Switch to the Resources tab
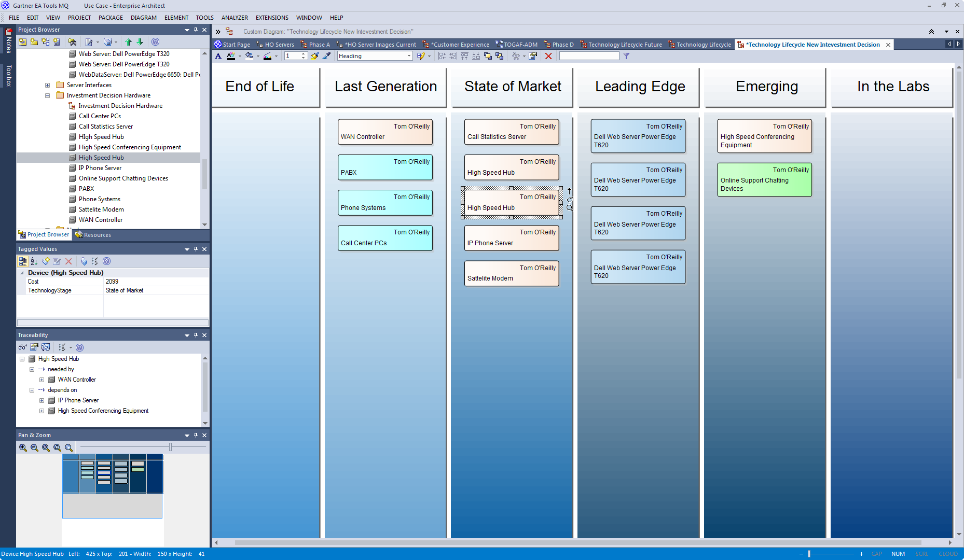964x560 pixels. tap(97, 235)
